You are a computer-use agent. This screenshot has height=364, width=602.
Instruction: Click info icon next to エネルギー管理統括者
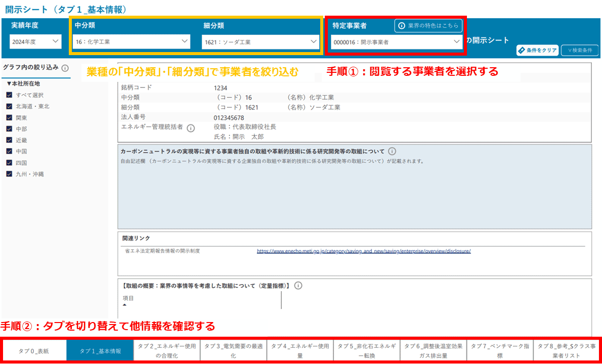coord(191,128)
